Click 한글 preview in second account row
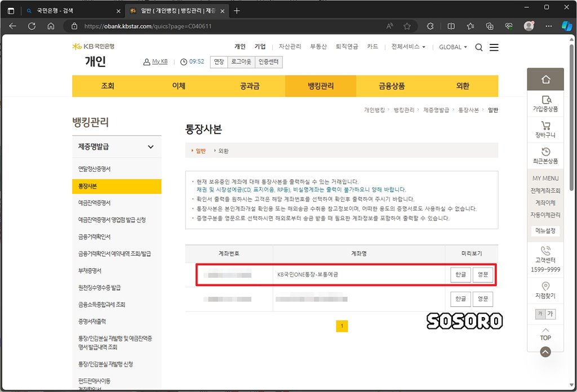This screenshot has height=392, width=577. [461, 299]
